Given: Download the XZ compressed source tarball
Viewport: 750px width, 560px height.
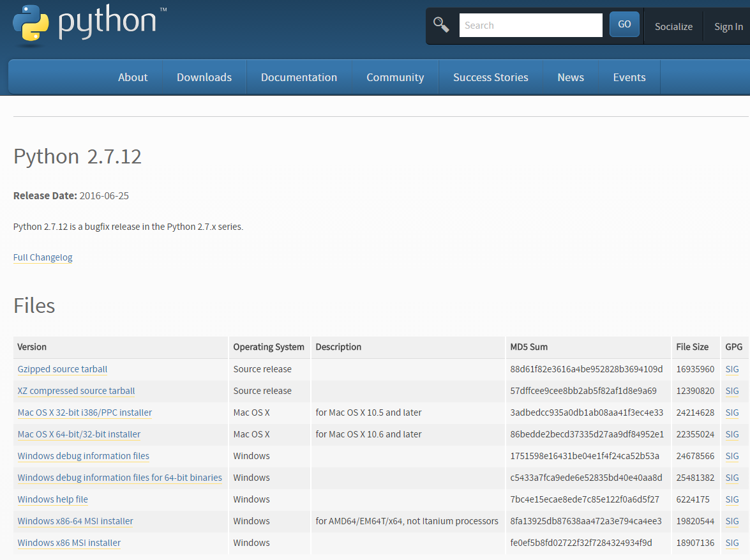Looking at the screenshot, I should [76, 391].
